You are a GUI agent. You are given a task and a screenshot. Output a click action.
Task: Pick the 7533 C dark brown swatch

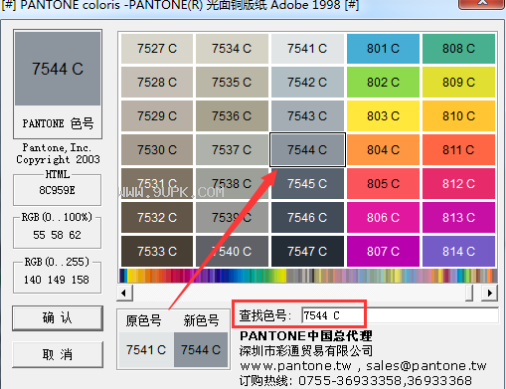pyautogui.click(x=157, y=251)
